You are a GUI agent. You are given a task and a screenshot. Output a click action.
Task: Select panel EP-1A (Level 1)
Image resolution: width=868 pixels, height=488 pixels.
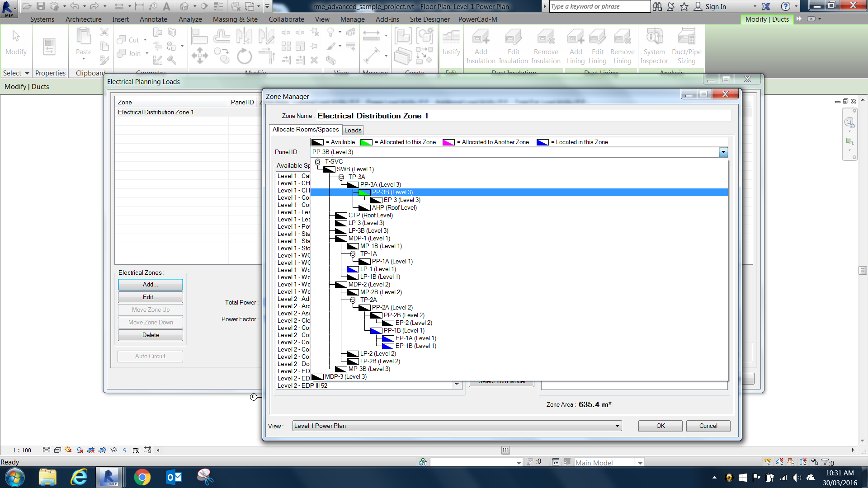click(415, 338)
